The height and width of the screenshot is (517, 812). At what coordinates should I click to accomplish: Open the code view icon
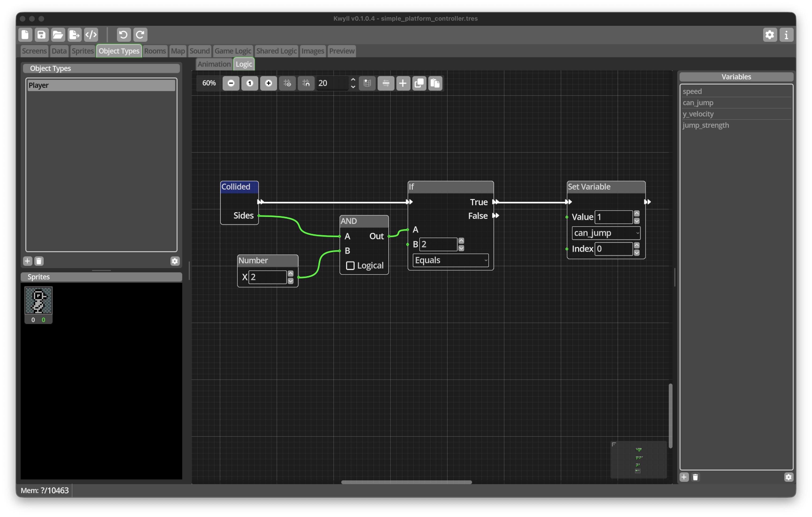click(91, 35)
